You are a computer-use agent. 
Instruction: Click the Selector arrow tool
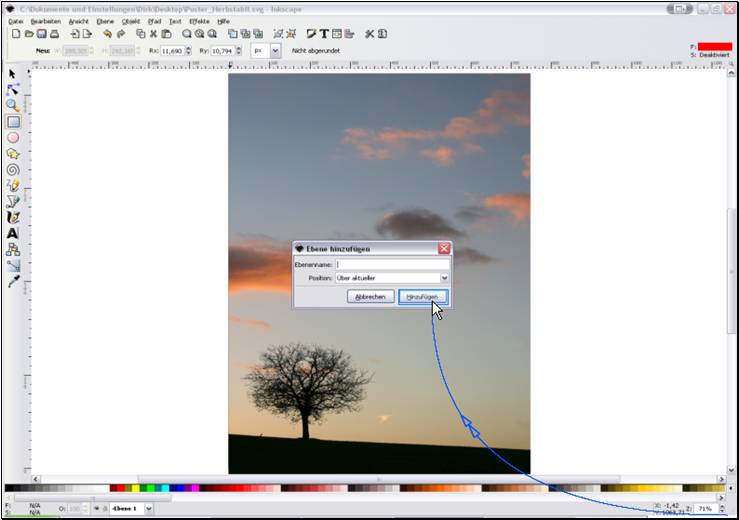tap(13, 74)
